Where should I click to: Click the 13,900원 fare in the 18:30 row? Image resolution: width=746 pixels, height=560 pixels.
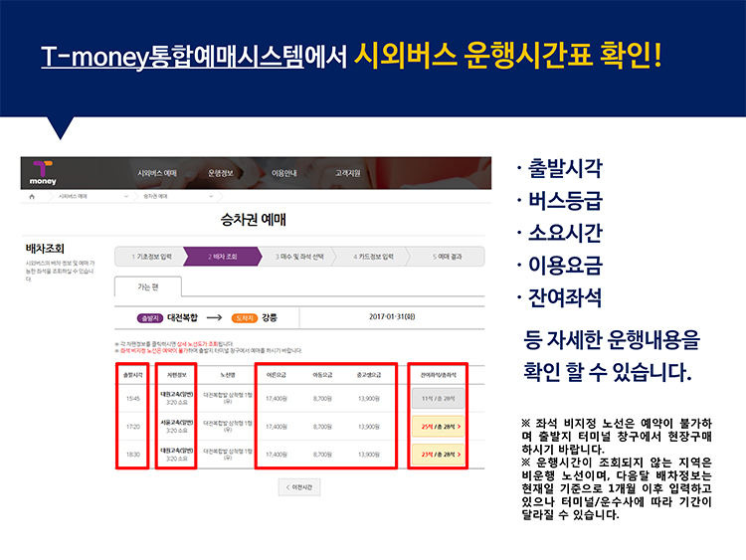pyautogui.click(x=369, y=455)
